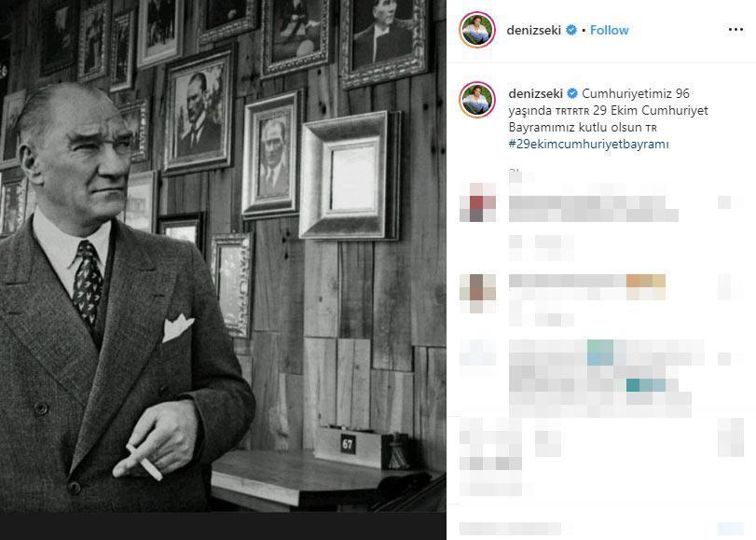Click the blurred add-comment field at bottom

[510, 529]
